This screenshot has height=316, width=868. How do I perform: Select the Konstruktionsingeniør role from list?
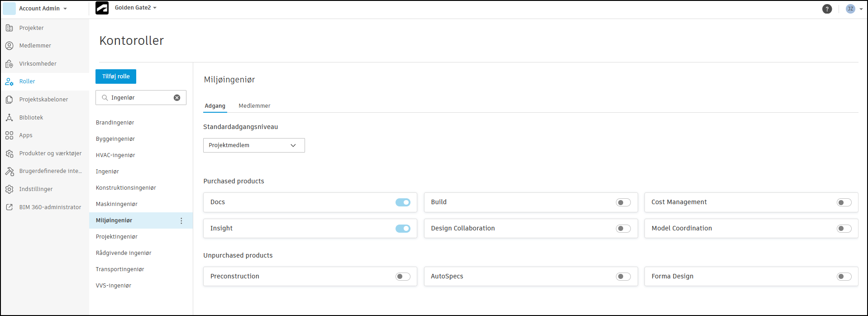pyautogui.click(x=126, y=188)
